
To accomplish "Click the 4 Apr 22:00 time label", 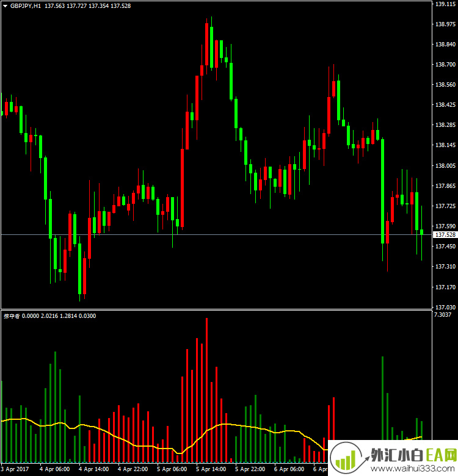I will point(133,469).
